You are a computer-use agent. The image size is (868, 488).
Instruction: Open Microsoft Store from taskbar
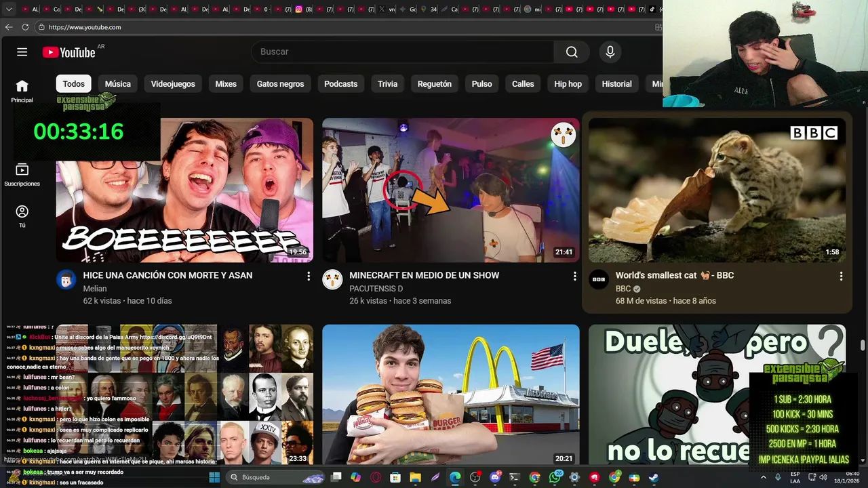click(x=395, y=477)
